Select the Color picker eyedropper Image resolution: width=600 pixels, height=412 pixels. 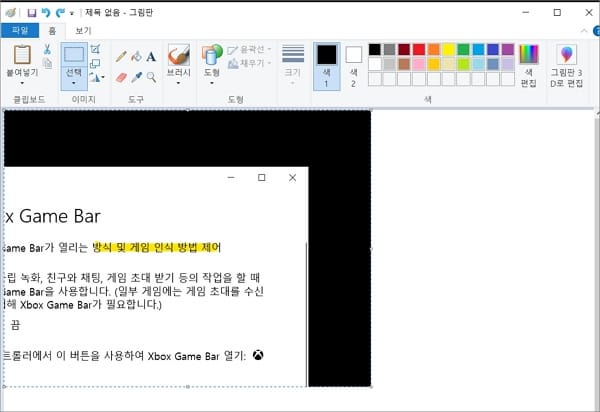[136, 78]
